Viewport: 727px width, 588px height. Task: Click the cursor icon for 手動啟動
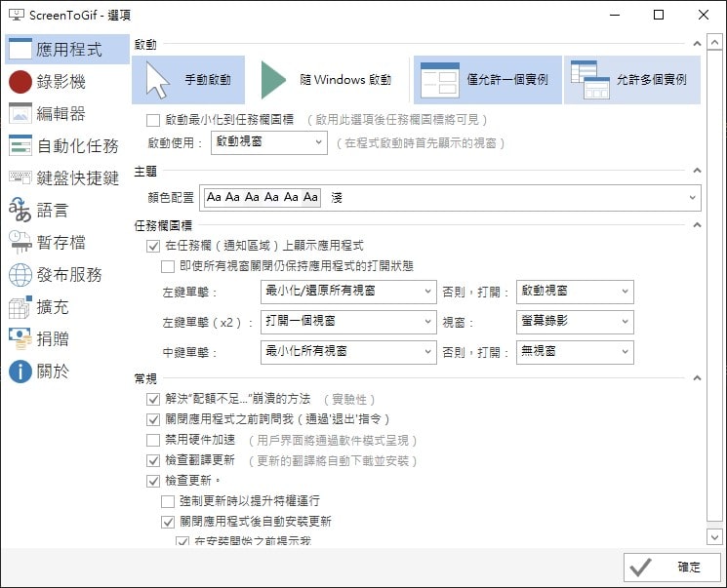pos(158,80)
